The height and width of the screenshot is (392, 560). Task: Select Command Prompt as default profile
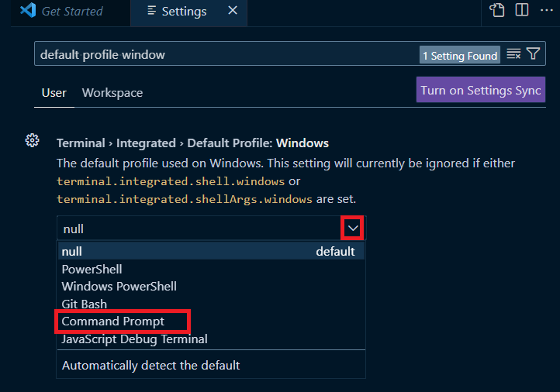tap(211, 322)
